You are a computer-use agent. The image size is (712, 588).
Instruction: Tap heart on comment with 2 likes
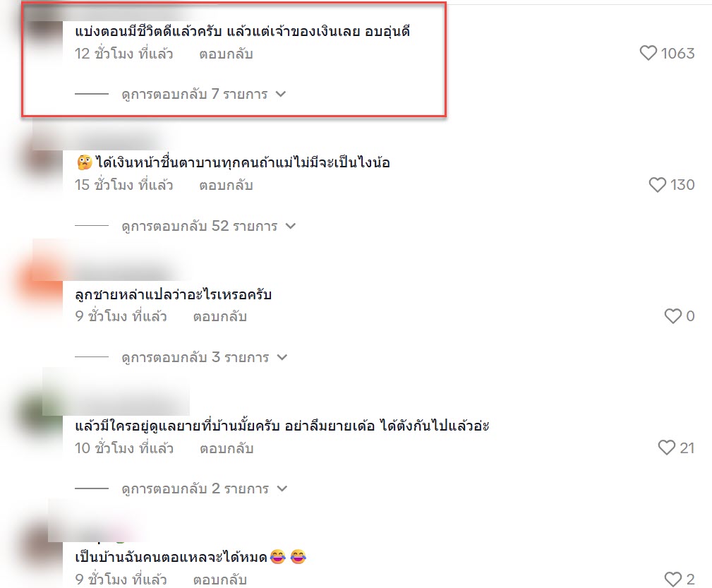673,579
